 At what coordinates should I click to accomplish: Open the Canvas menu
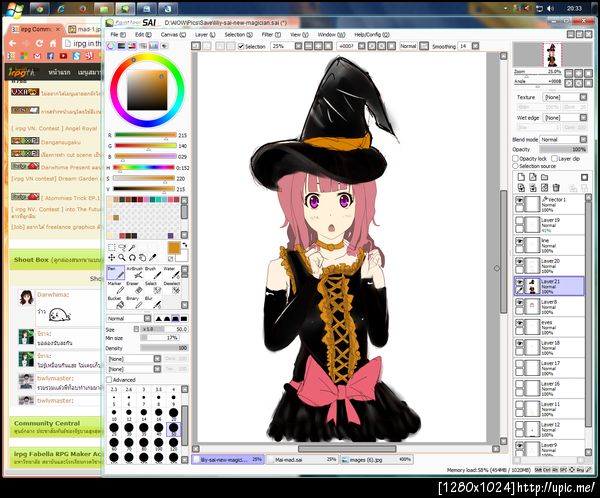click(173, 34)
